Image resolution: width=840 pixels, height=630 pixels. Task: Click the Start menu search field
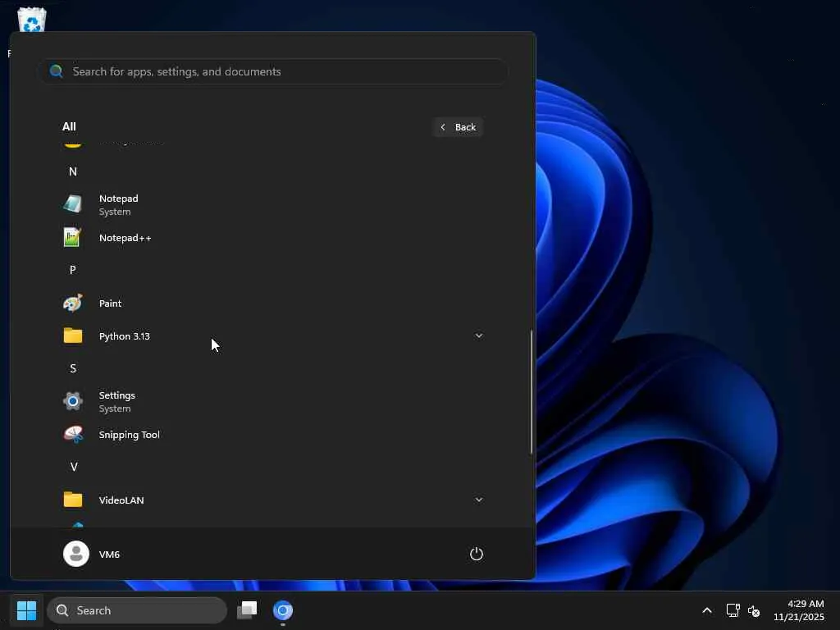(x=274, y=71)
